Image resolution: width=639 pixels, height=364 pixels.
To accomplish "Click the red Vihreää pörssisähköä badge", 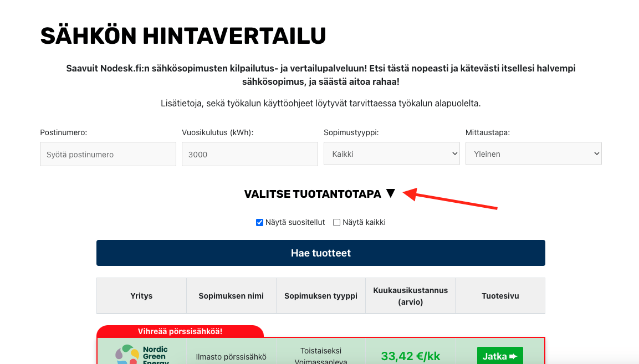I will click(x=180, y=331).
